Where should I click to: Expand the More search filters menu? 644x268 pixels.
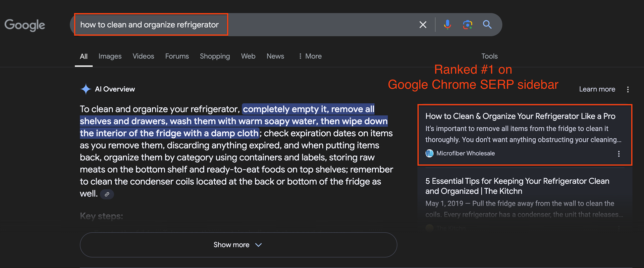(310, 56)
